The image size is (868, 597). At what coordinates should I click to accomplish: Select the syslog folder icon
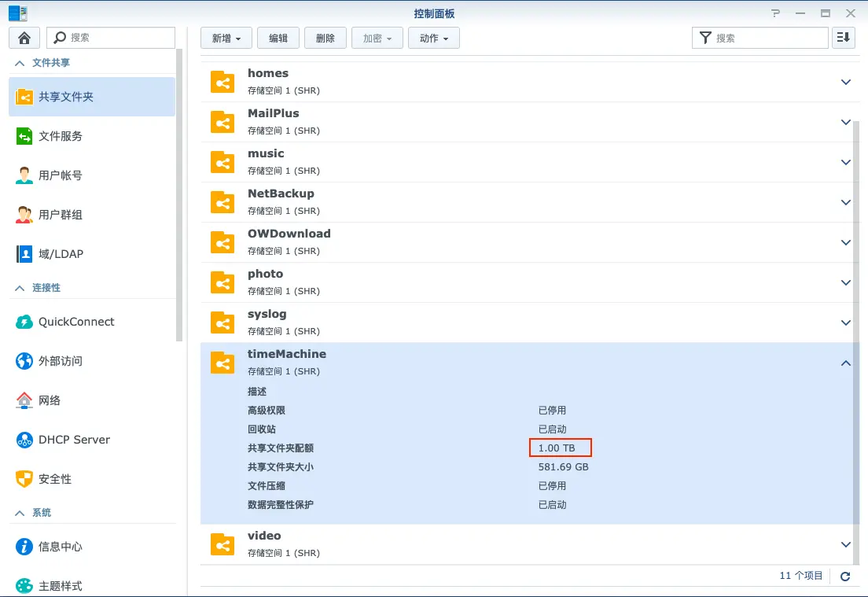[223, 322]
